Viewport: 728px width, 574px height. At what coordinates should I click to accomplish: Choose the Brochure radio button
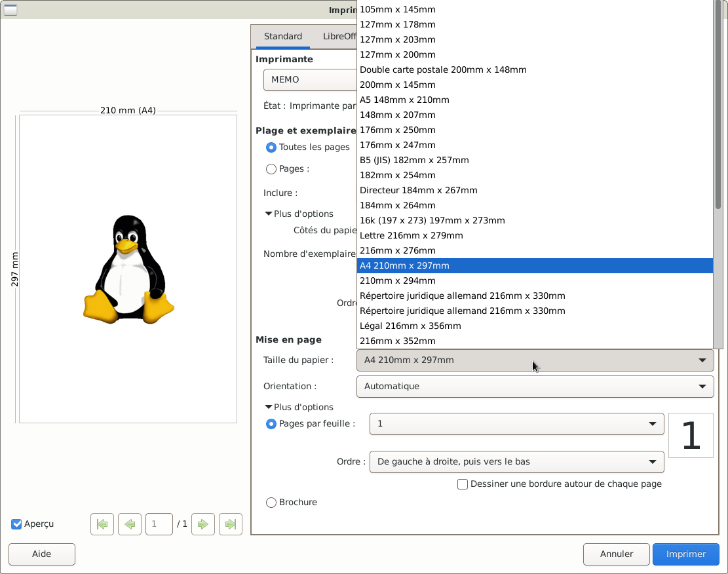pos(271,503)
